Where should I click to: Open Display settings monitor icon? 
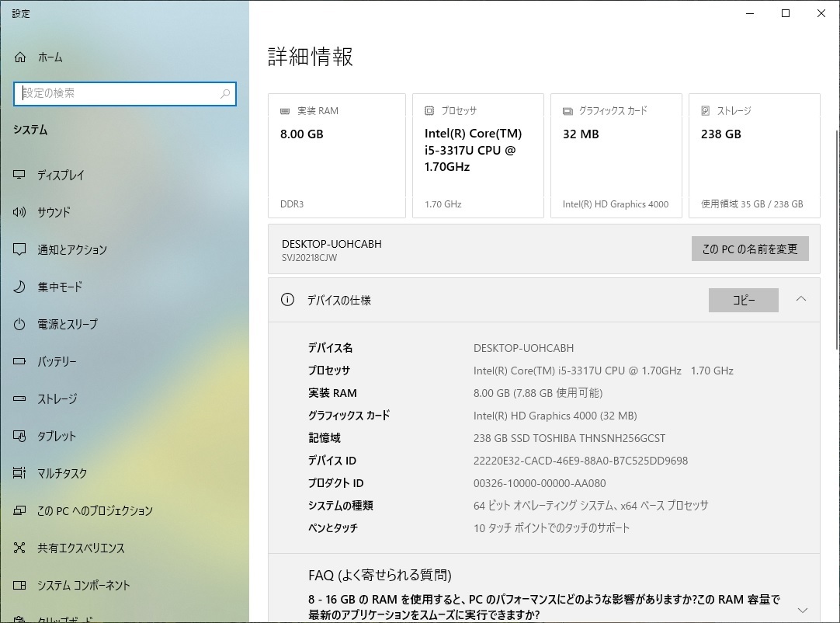point(19,175)
